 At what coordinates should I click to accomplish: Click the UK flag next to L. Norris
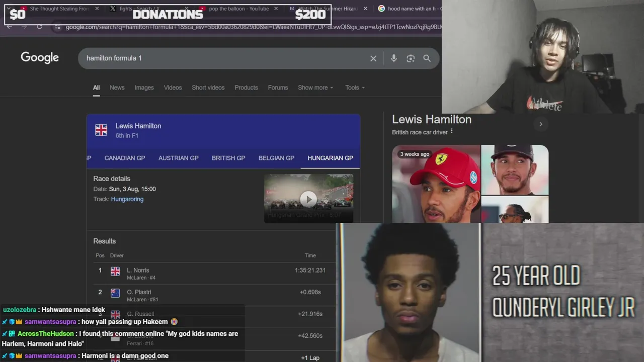coord(115,271)
